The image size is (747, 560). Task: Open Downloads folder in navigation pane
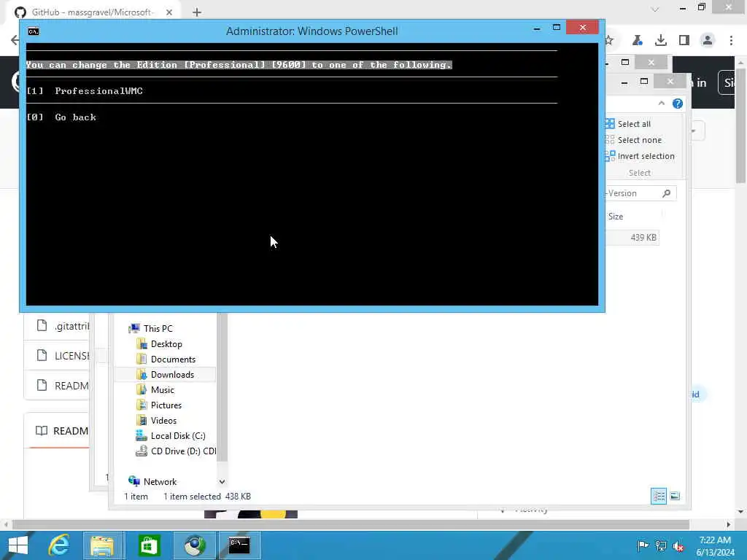click(x=172, y=374)
